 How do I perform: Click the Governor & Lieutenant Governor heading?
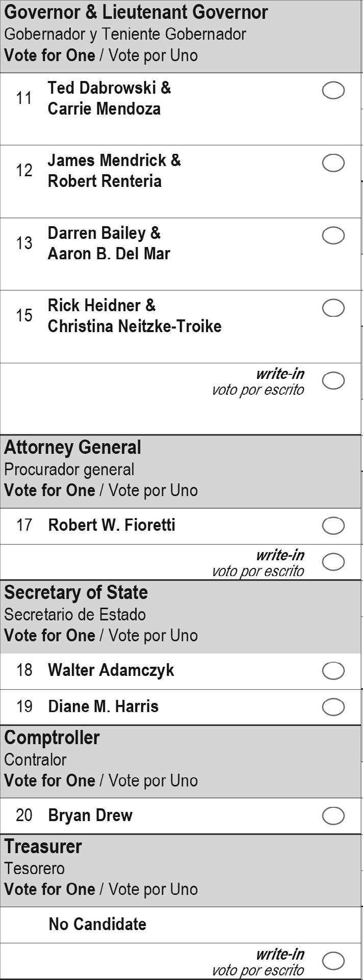pos(136,12)
